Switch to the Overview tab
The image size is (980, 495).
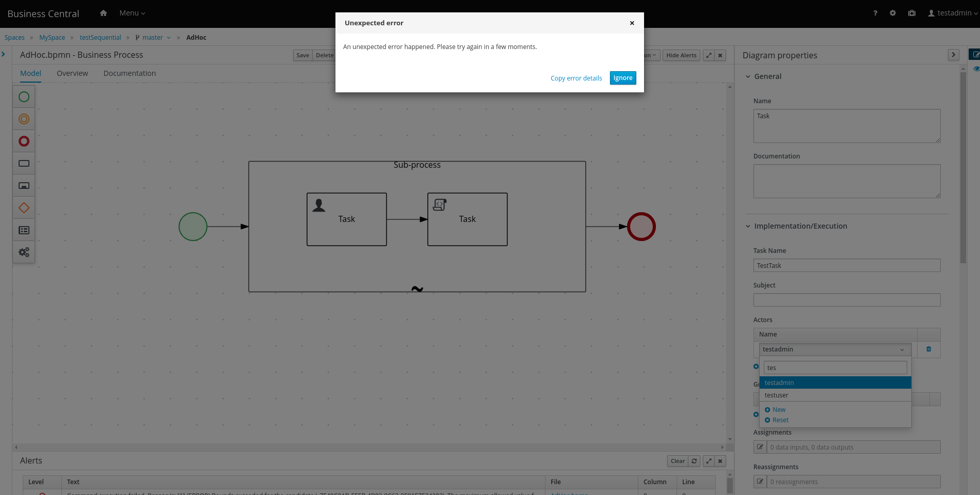click(x=72, y=73)
